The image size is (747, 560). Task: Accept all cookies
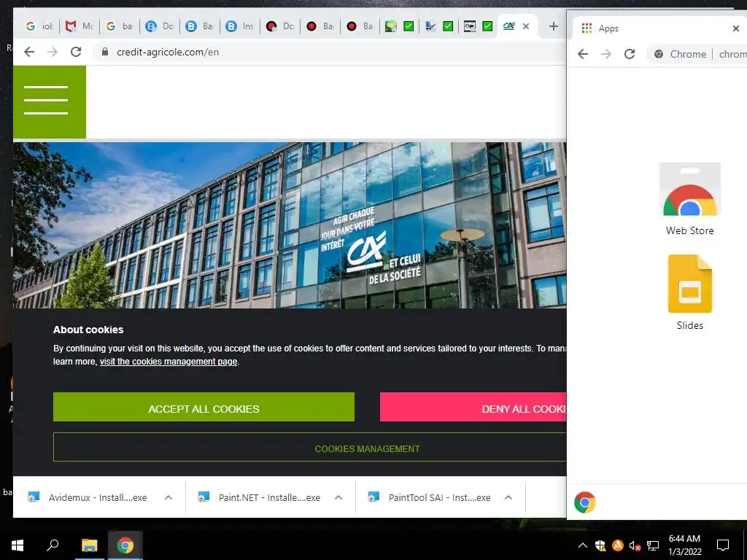coord(204,407)
